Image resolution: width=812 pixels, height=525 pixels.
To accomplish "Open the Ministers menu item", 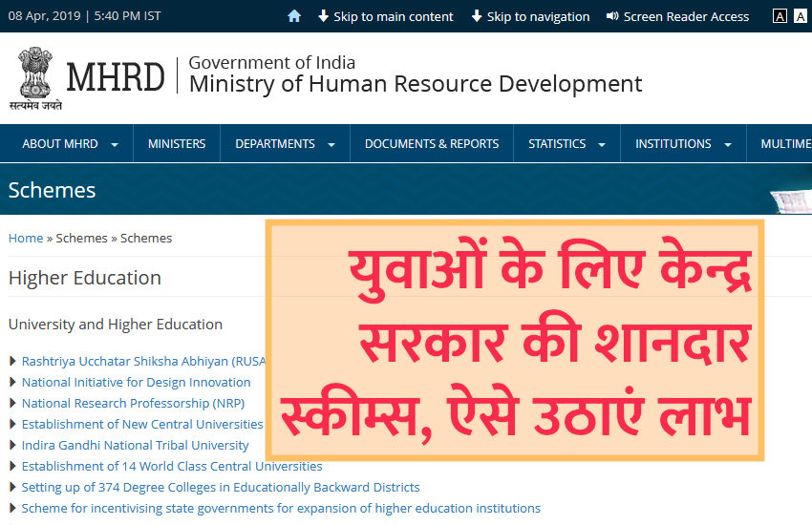I will click(x=177, y=144).
